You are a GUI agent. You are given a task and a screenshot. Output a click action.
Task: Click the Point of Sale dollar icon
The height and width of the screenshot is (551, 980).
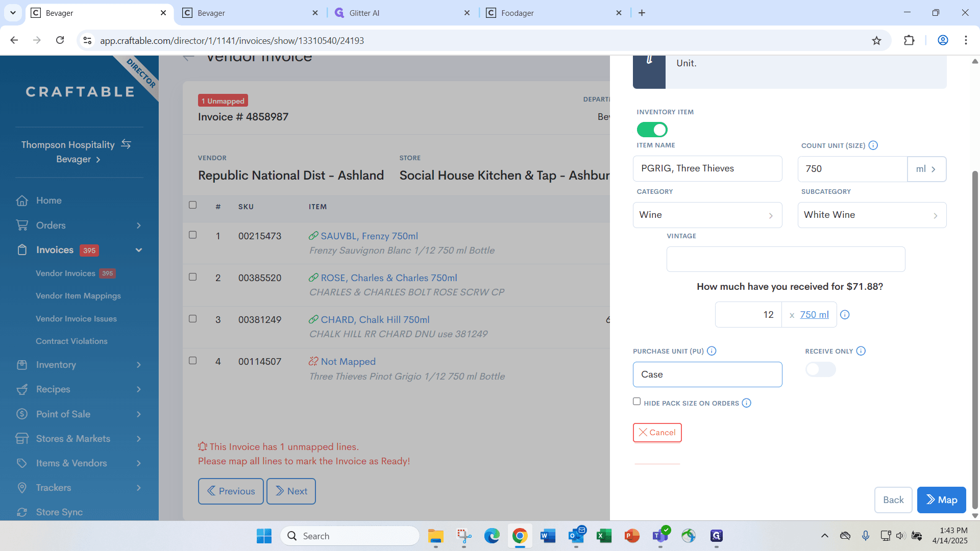[x=22, y=414]
